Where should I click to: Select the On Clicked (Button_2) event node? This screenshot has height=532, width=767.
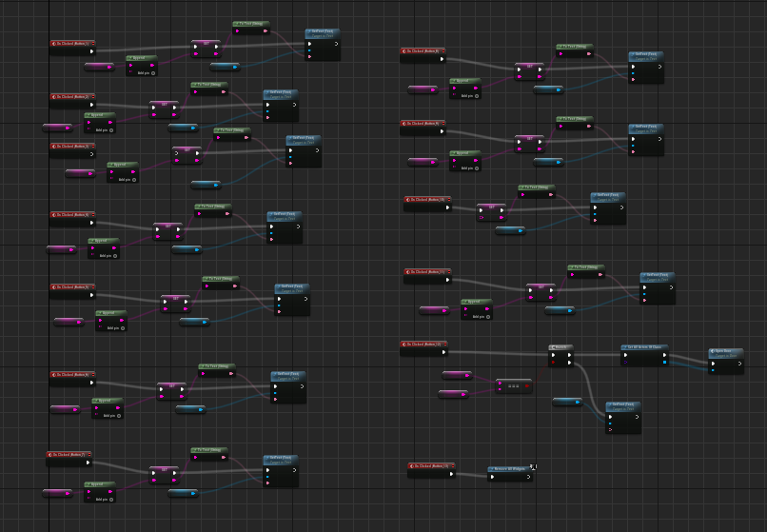pyautogui.click(x=72, y=101)
